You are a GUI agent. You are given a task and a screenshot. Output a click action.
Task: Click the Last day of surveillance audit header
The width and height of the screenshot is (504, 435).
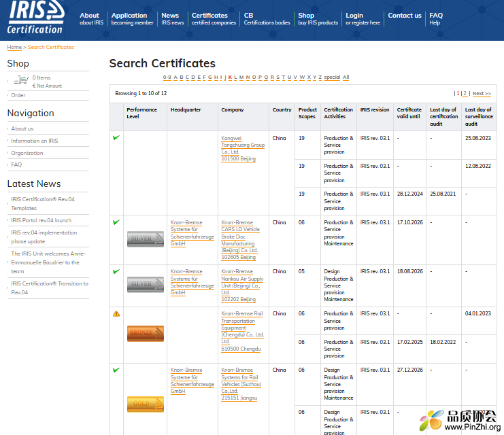point(479,117)
